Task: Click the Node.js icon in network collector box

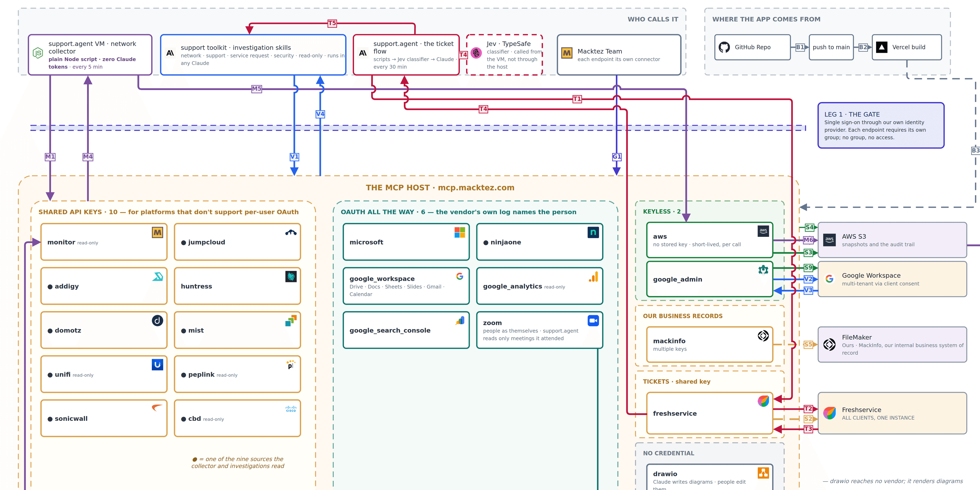Action: pyautogui.click(x=38, y=53)
